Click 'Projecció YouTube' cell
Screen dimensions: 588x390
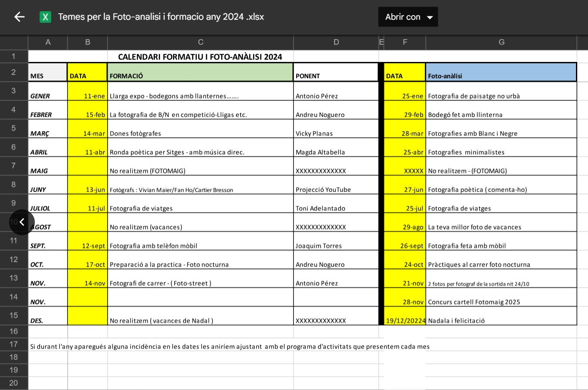[x=336, y=185]
